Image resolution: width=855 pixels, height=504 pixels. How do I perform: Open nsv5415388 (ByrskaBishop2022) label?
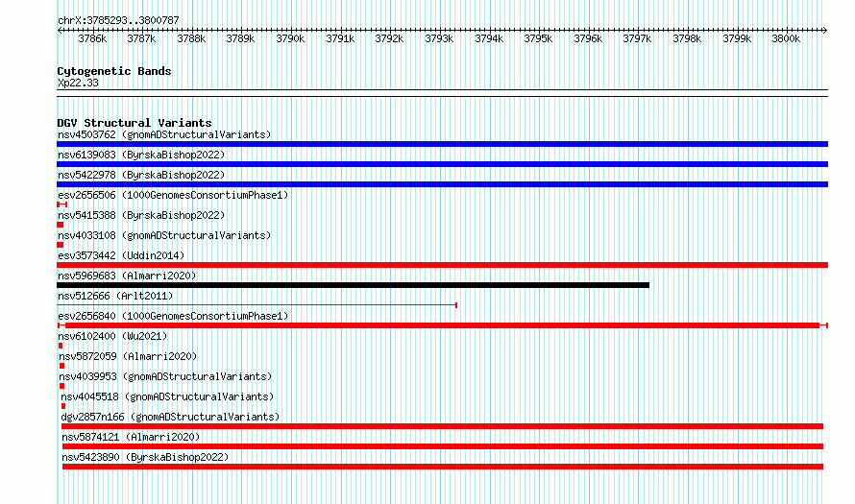tap(141, 215)
